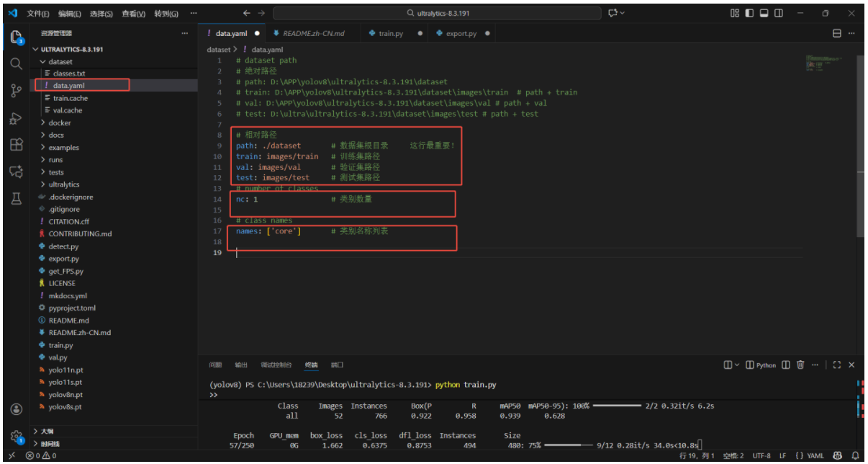Click the Copilot status bar icon
Image resolution: width=868 pixels, height=464 pixels.
click(838, 455)
